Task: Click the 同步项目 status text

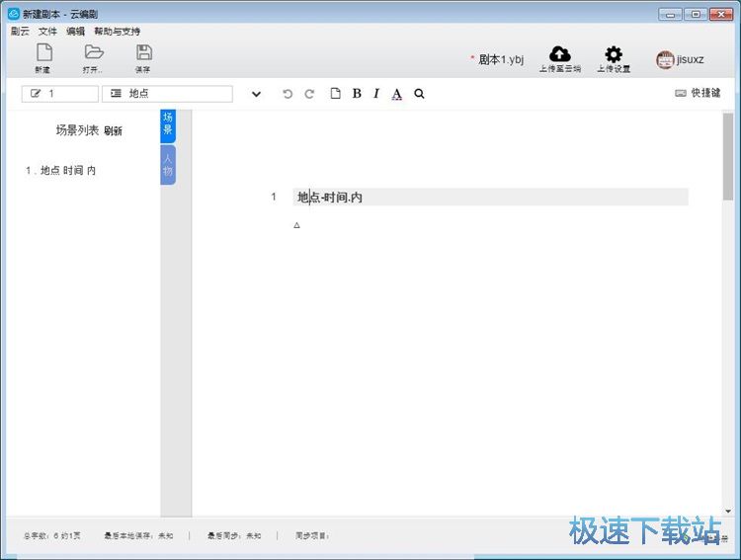Action: (x=312, y=536)
